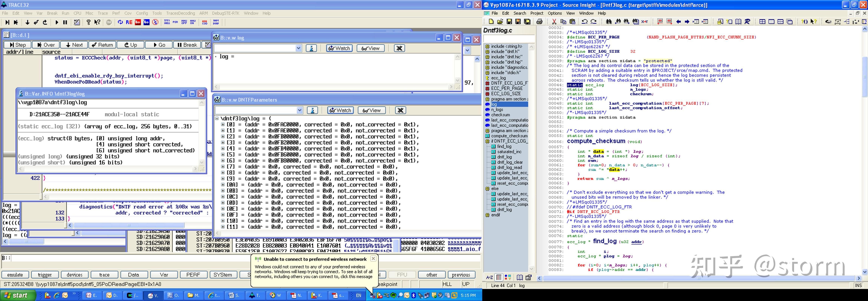
Task: Open the Project menu in Source Insight
Action: tap(536, 13)
